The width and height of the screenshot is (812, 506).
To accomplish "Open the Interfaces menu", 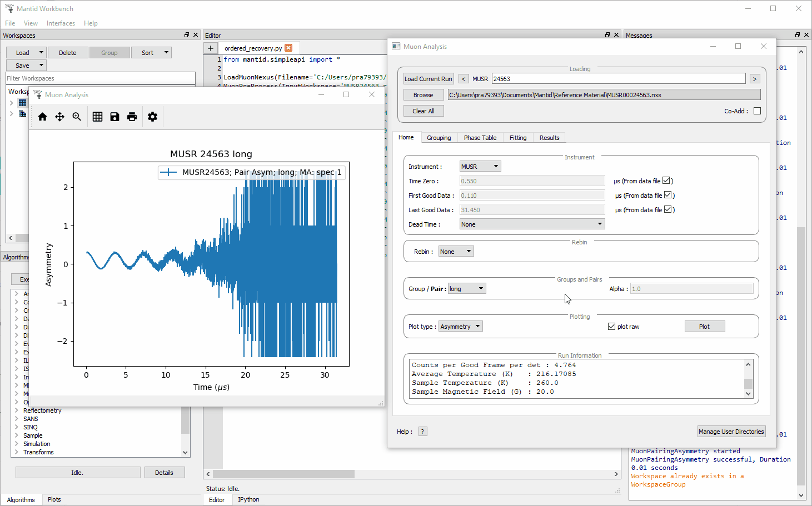I will (x=61, y=23).
